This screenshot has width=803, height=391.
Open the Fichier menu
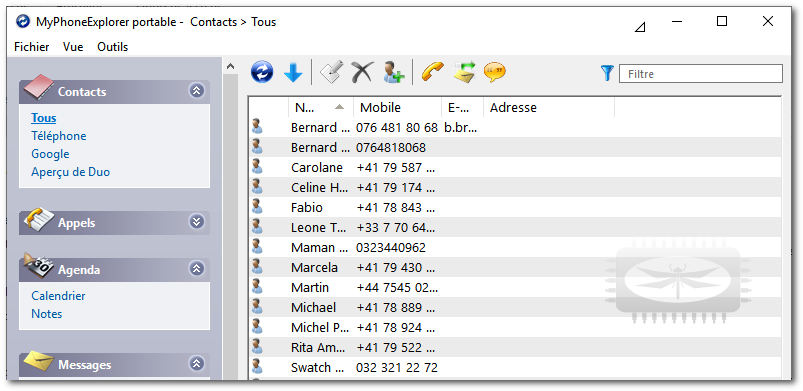point(32,47)
